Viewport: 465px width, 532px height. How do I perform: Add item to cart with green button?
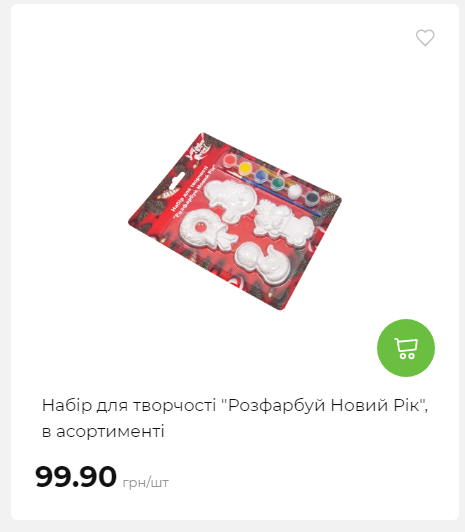tap(406, 348)
